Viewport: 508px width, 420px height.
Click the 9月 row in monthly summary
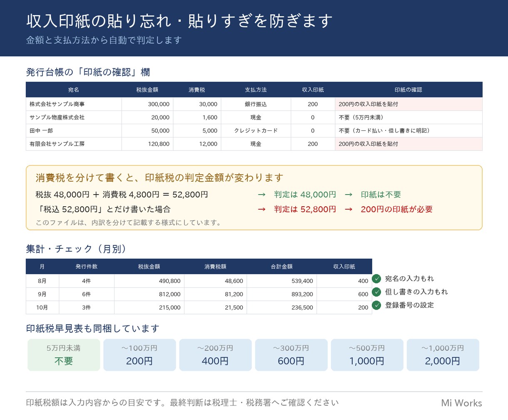pos(199,294)
